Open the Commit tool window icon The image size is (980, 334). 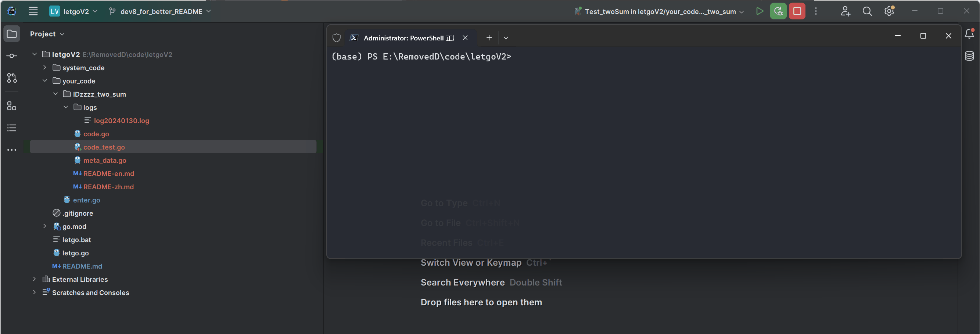tap(12, 56)
